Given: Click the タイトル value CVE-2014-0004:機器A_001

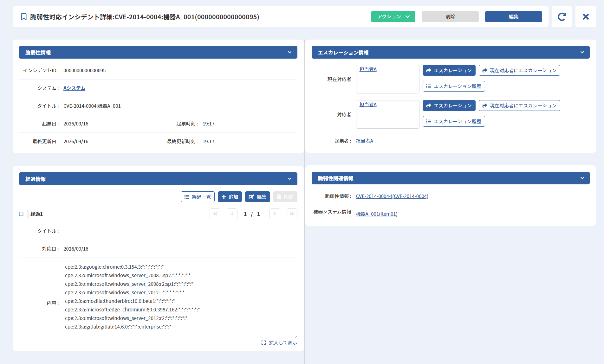Looking at the screenshot, I should (x=92, y=106).
